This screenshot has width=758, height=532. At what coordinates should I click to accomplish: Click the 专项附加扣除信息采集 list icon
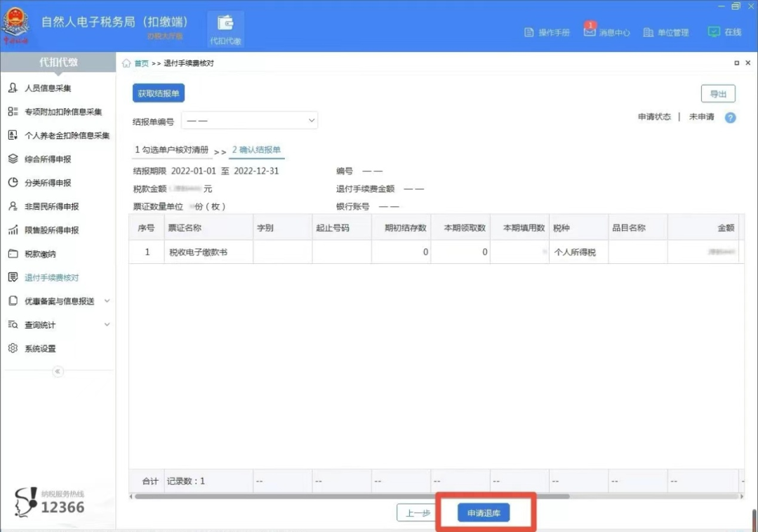(x=13, y=112)
